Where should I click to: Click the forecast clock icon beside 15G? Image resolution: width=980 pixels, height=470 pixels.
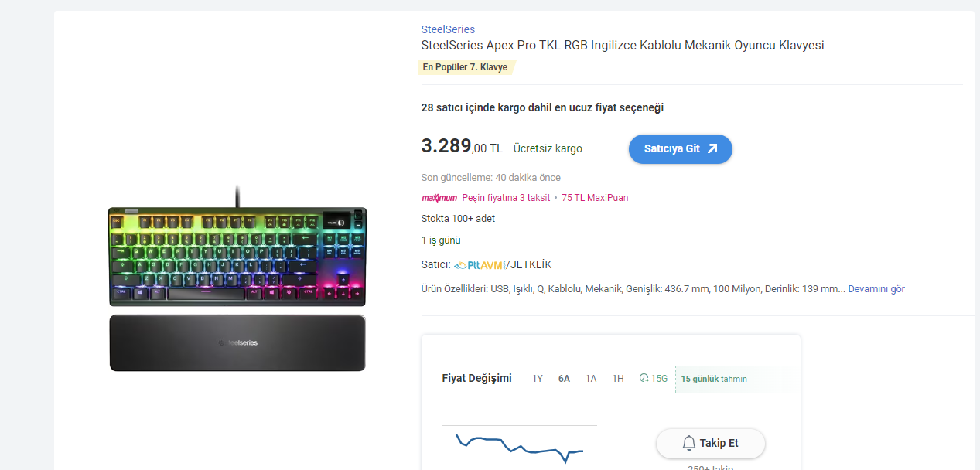pos(644,379)
